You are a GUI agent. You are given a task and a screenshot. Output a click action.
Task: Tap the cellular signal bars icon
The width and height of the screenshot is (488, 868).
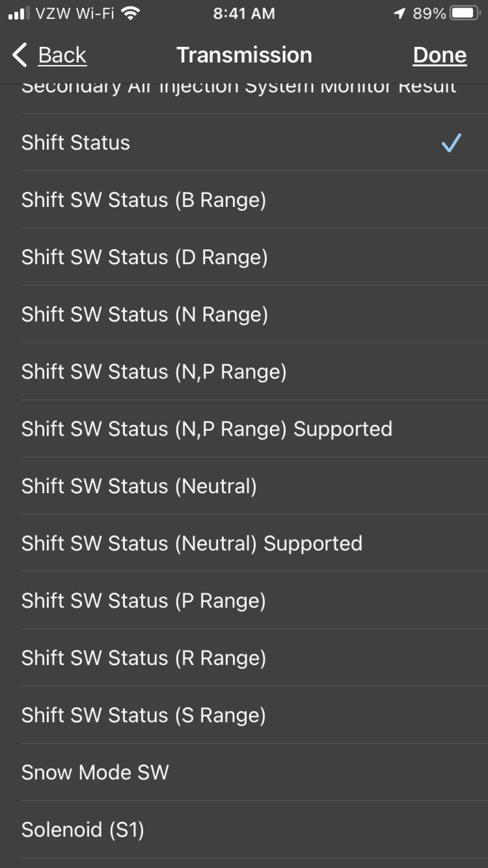pos(19,14)
